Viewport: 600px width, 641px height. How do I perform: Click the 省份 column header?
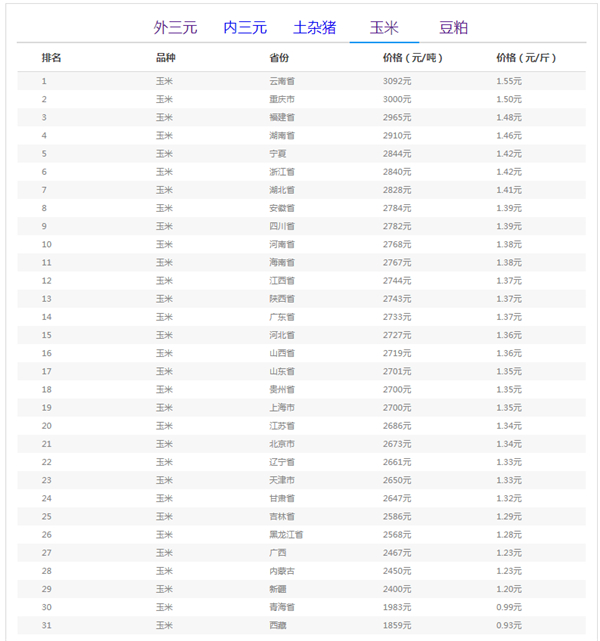[x=280, y=58]
